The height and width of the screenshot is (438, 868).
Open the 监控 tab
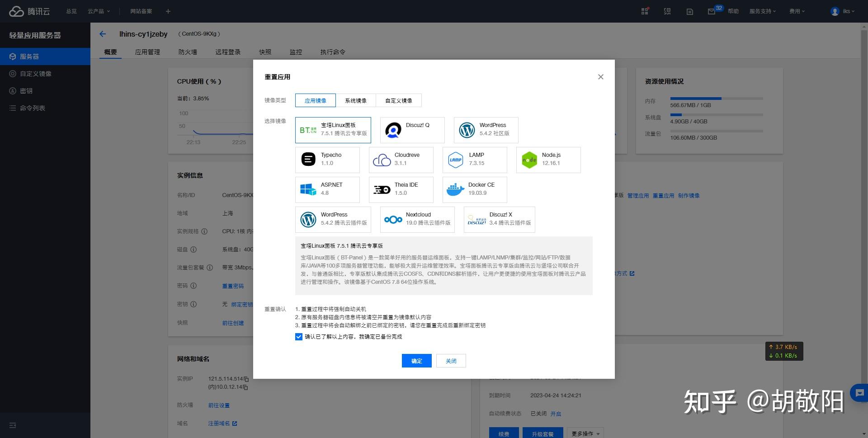click(x=296, y=52)
